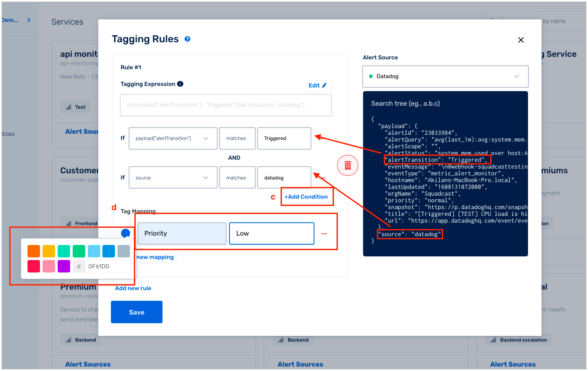Screen dimensions: 588x371
Task: Click the datadog value input field
Action: [284, 177]
